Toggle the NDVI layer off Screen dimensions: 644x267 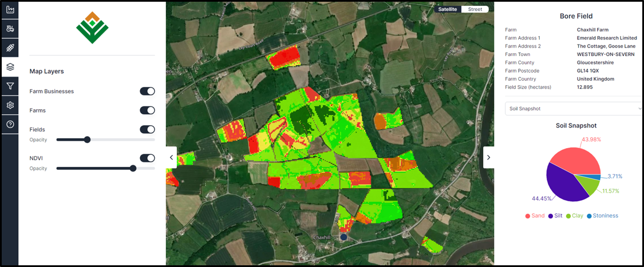147,158
